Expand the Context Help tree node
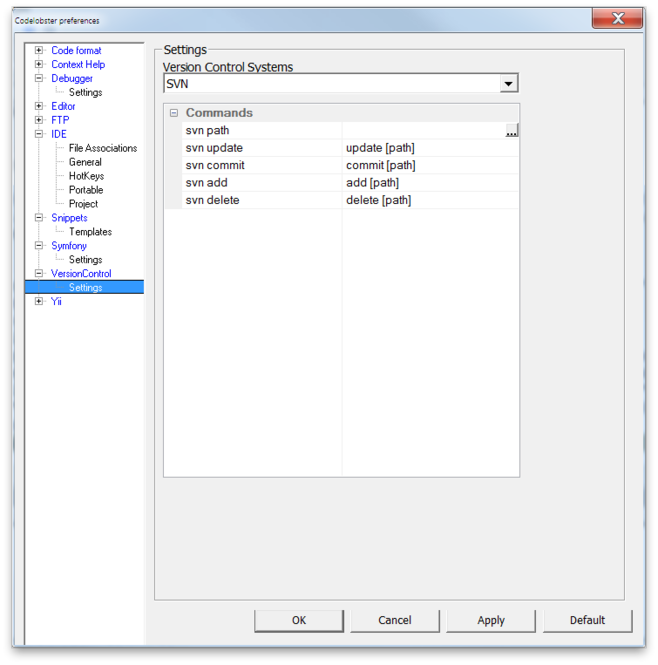 (x=39, y=64)
